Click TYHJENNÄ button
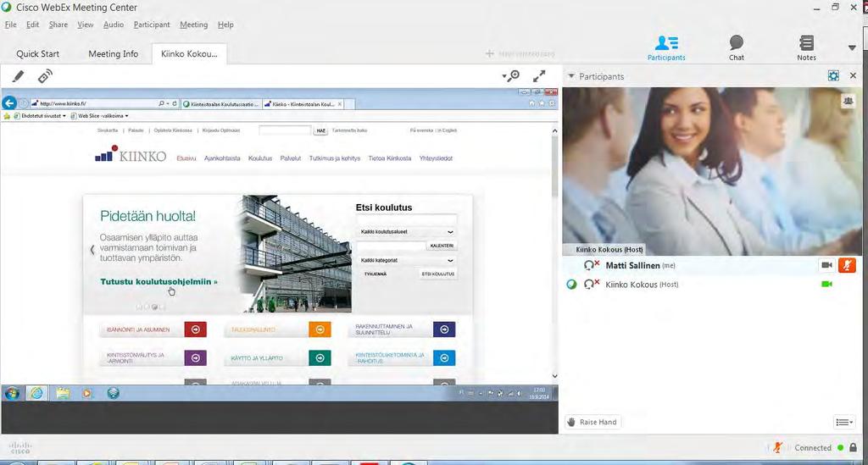The height and width of the screenshot is (465, 868). [x=376, y=274]
